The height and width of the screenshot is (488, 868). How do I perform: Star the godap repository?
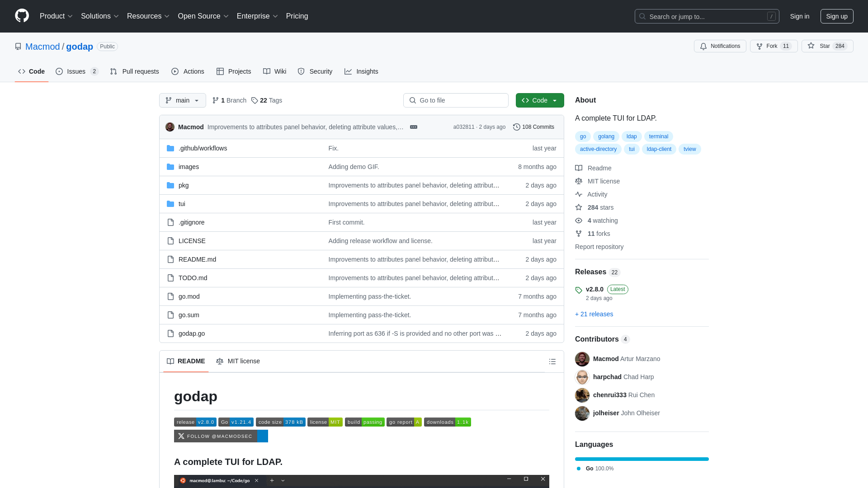click(827, 46)
